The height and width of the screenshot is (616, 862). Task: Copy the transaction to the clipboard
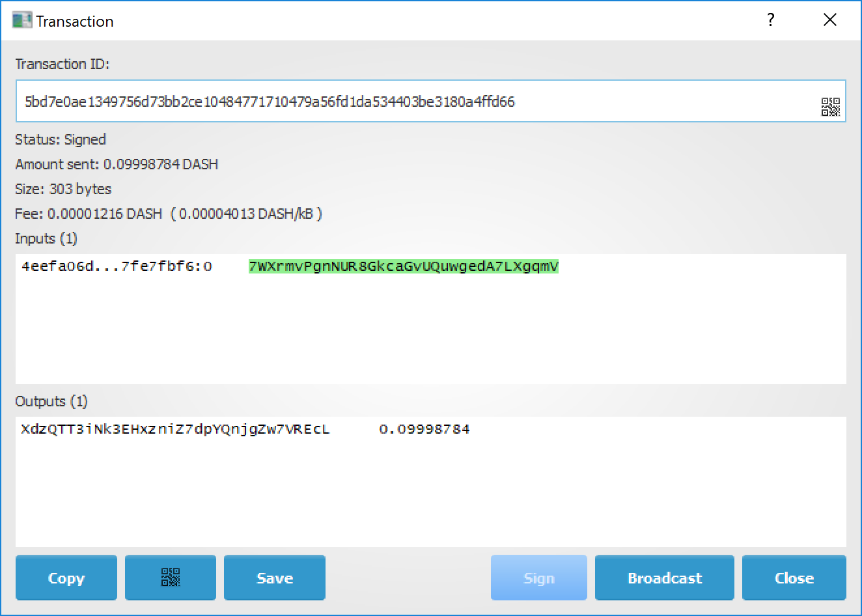click(66, 578)
